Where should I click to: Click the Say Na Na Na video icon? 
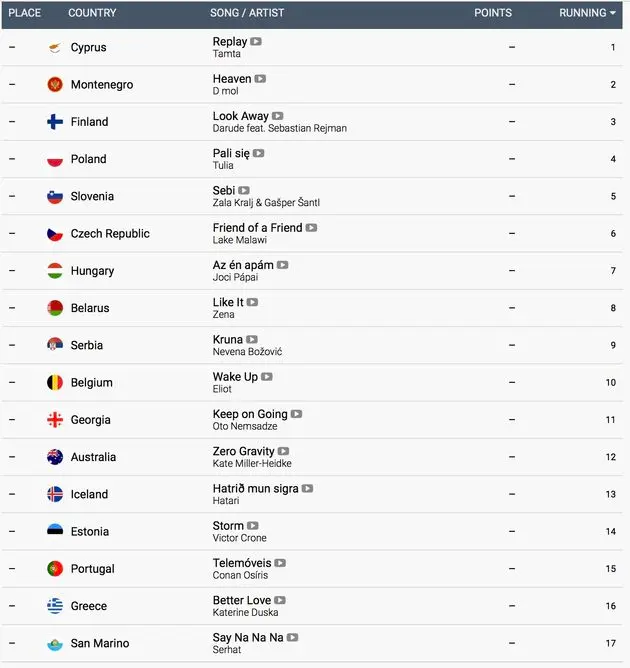tap(292, 637)
